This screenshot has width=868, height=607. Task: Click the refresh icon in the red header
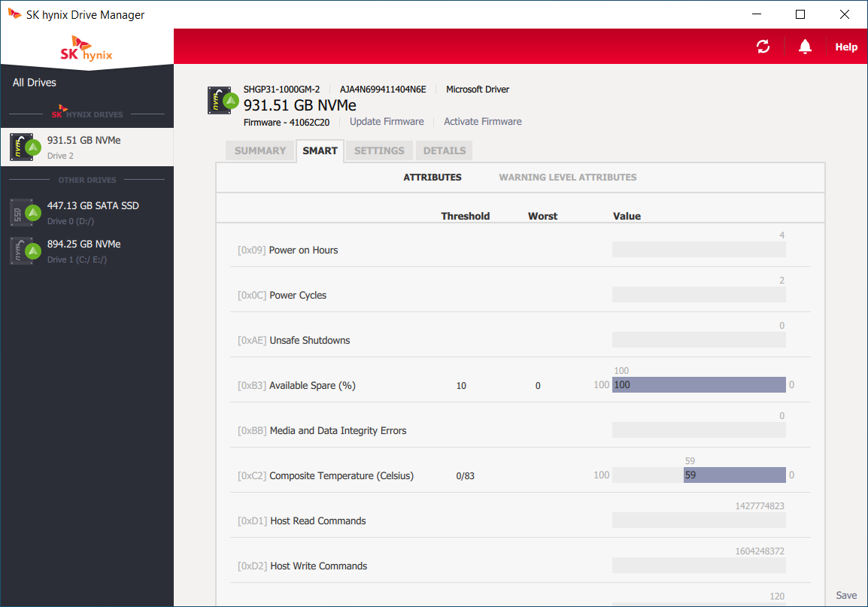[x=763, y=47]
